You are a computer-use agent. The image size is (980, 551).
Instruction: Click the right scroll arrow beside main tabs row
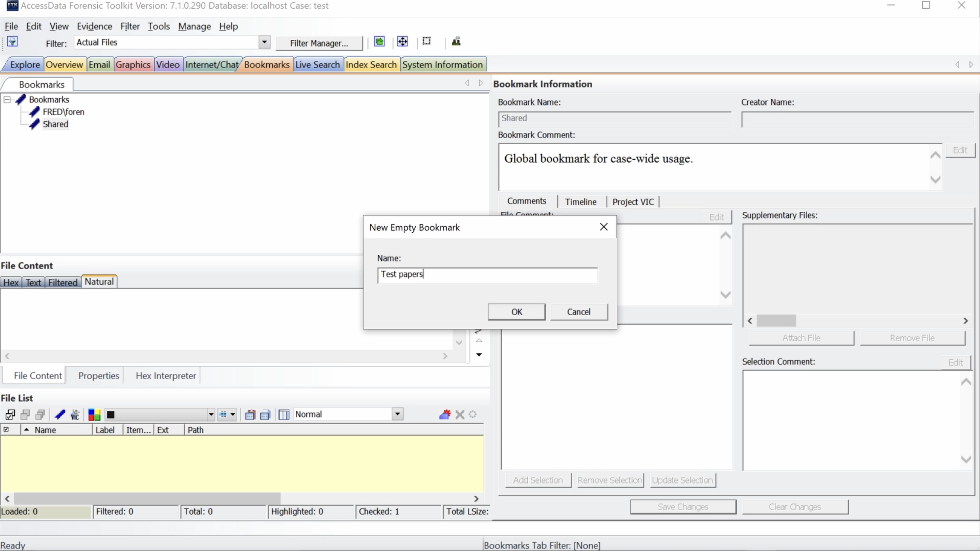[x=971, y=65]
